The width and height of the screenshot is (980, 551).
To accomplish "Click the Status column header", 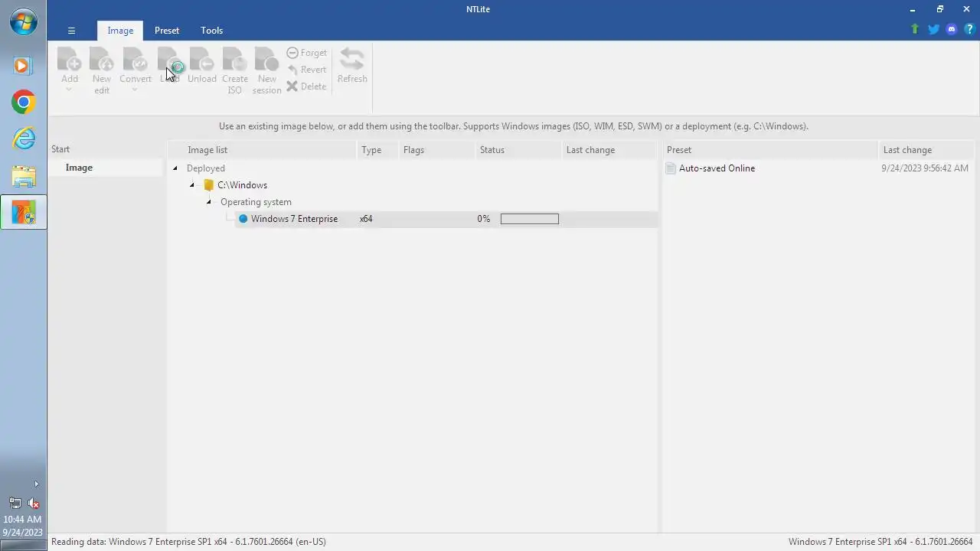I will tap(518, 150).
